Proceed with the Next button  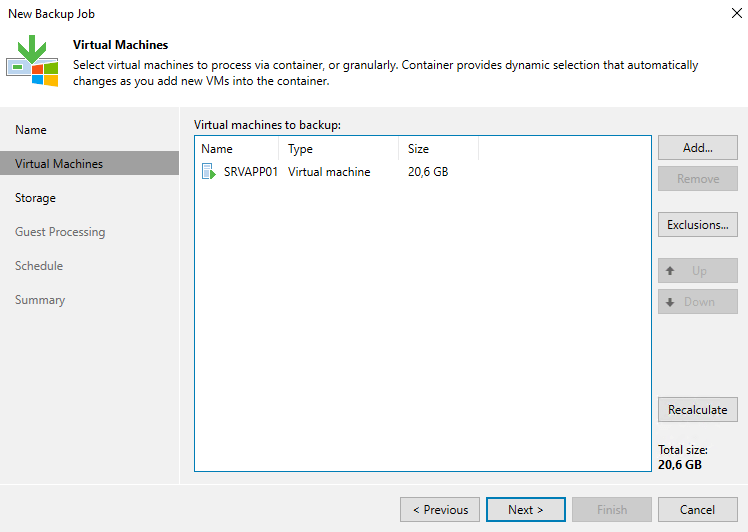[x=526, y=510]
